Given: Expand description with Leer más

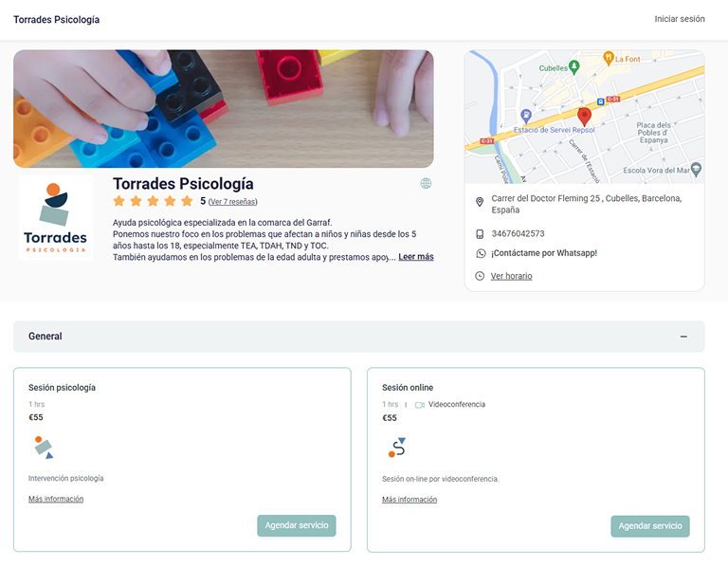Looking at the screenshot, I should point(416,257).
